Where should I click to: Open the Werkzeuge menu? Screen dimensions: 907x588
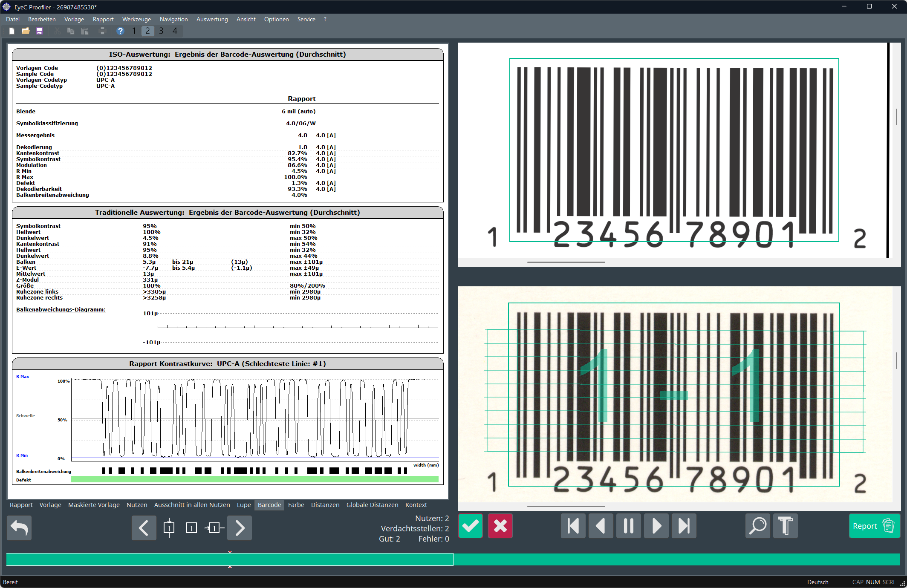pos(136,19)
